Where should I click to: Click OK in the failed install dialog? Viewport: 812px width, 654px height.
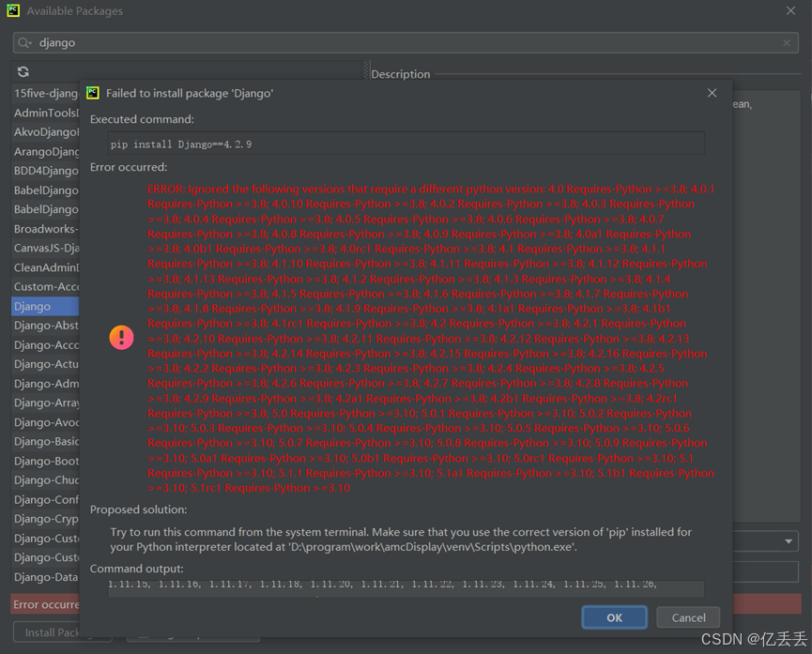[614, 617]
